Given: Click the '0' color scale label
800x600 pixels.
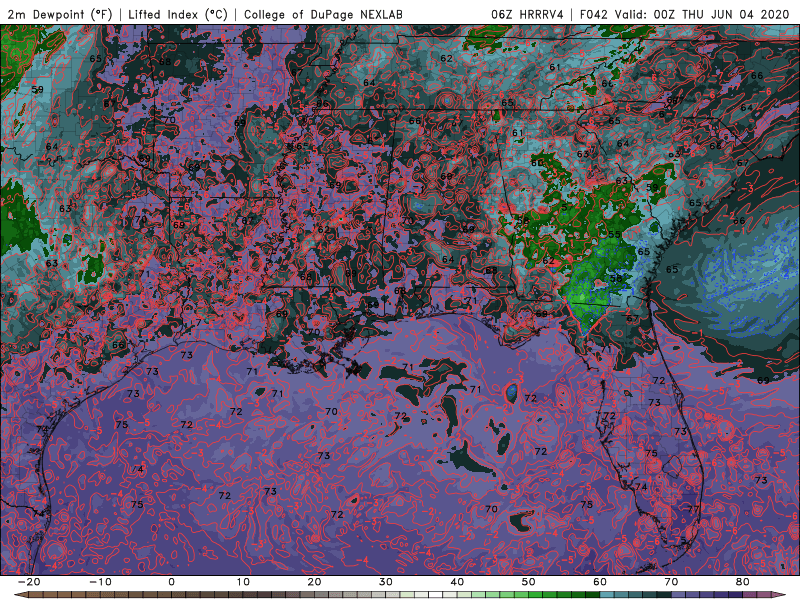Looking at the screenshot, I should click(171, 582).
